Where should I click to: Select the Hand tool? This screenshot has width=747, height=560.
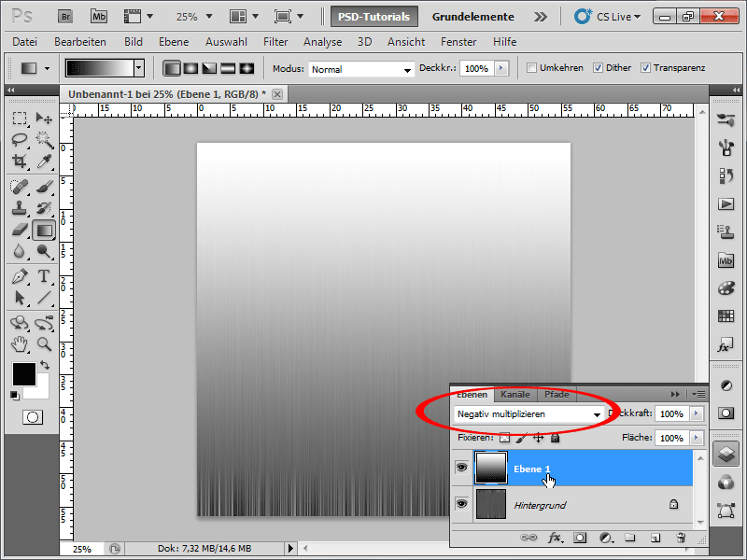20,343
